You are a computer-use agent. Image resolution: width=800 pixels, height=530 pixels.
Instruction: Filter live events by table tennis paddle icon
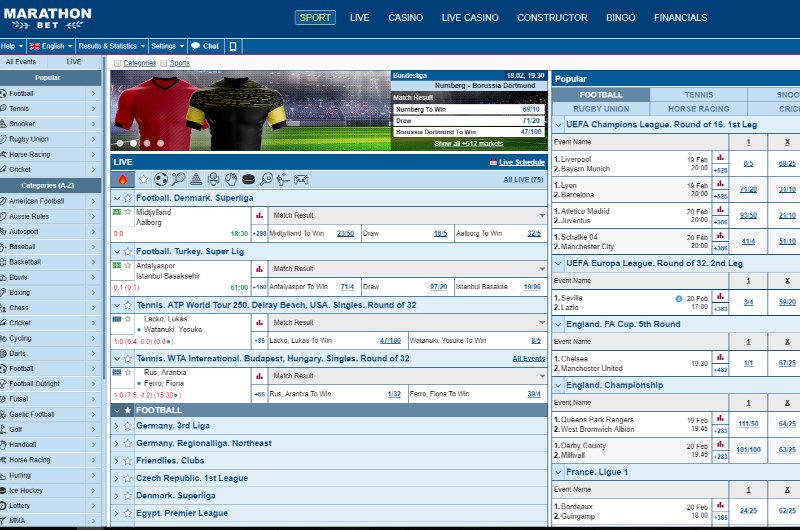266,180
